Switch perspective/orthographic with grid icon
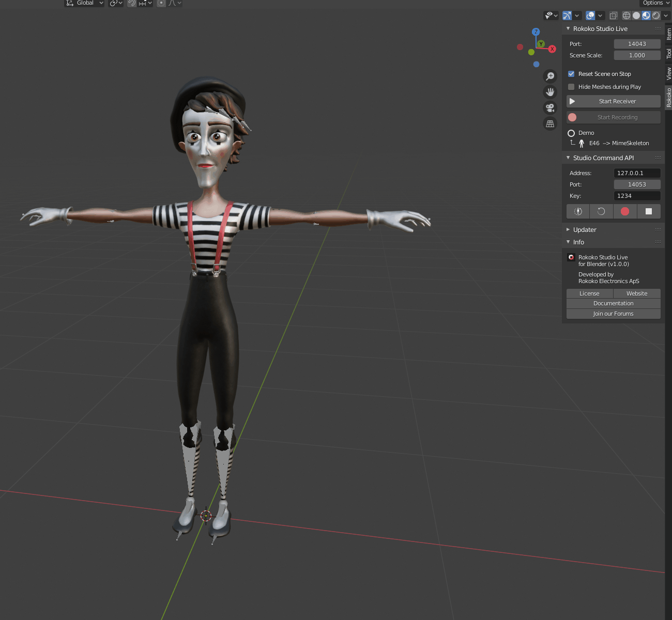This screenshot has width=672, height=620. pos(550,124)
